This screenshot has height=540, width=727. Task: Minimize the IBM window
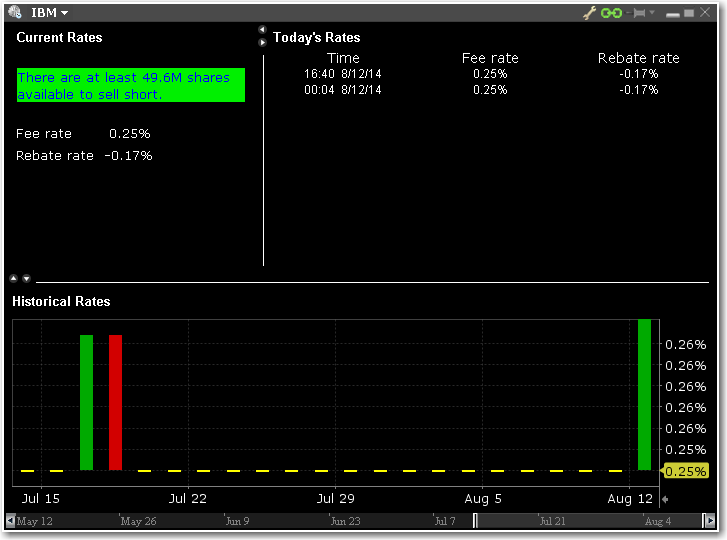pyautogui.click(x=672, y=15)
